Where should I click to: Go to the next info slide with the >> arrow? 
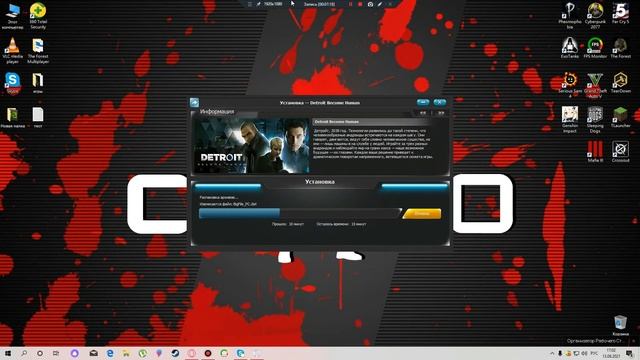[441, 113]
